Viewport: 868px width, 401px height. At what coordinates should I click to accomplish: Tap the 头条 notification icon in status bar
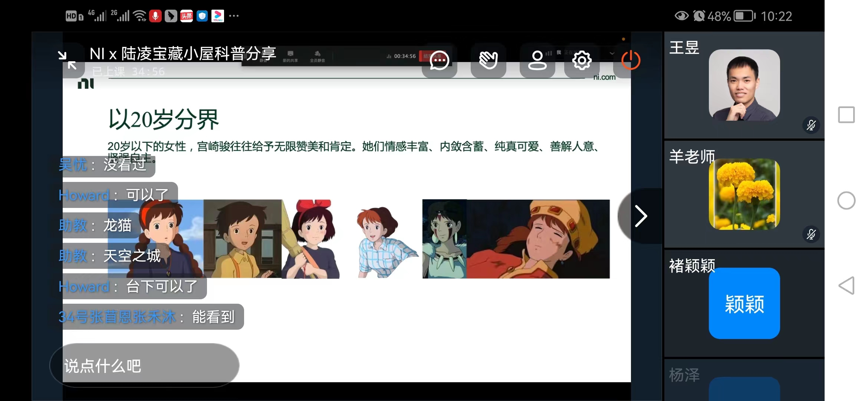187,16
